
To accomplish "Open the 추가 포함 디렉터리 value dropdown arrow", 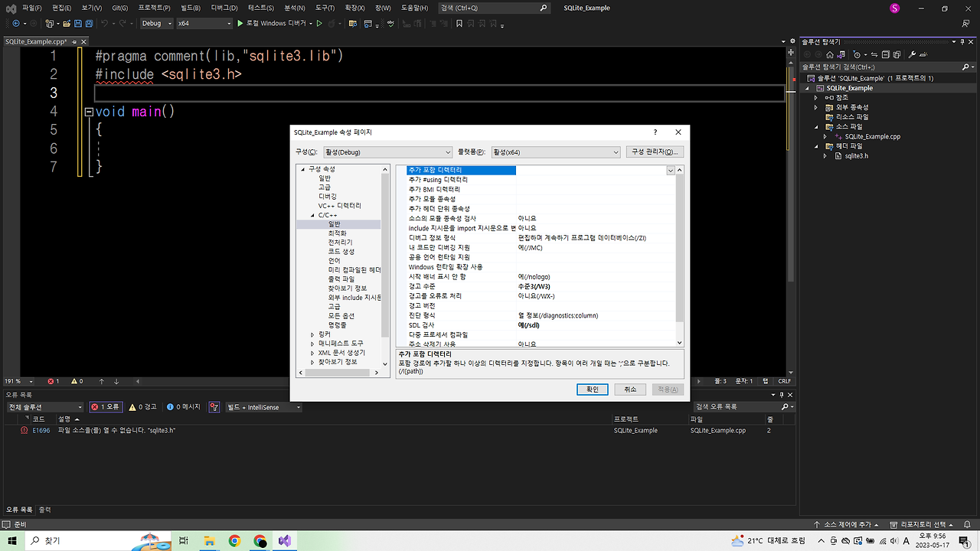I will coord(671,171).
